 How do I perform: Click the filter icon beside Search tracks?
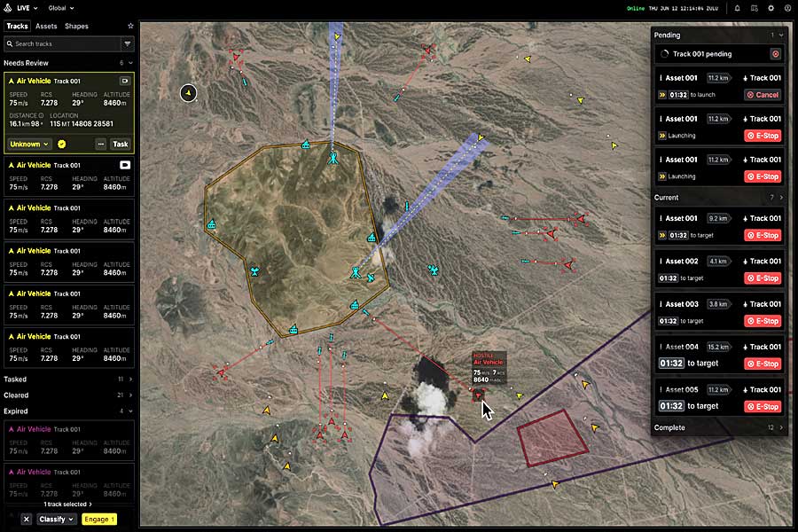point(128,43)
